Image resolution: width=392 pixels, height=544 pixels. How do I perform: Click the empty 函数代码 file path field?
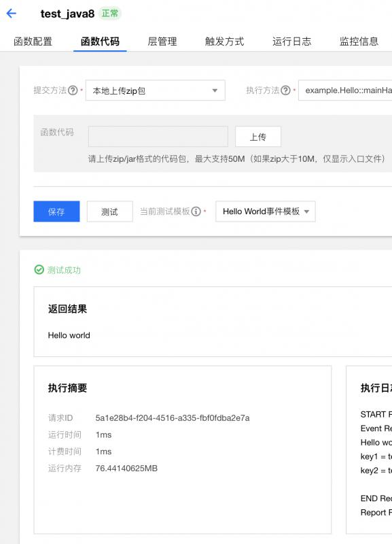(158, 137)
